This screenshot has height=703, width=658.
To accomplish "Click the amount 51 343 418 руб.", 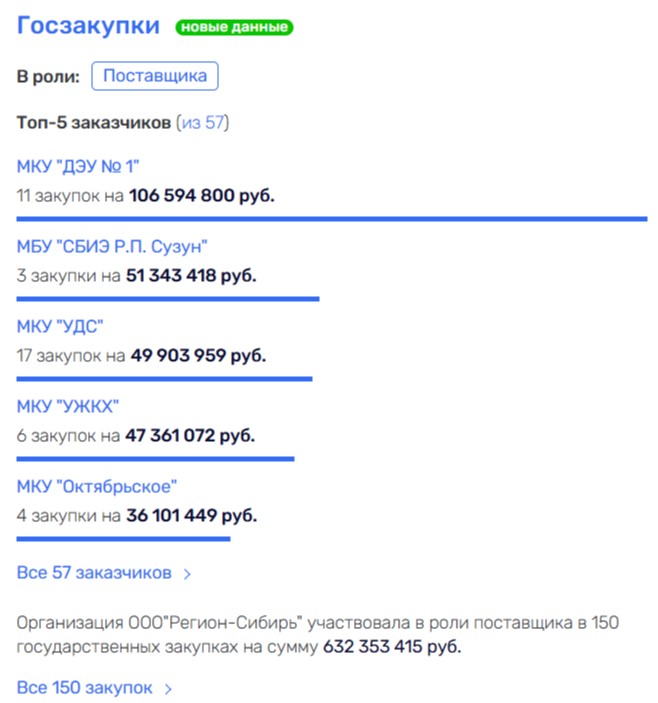I will pos(191,275).
